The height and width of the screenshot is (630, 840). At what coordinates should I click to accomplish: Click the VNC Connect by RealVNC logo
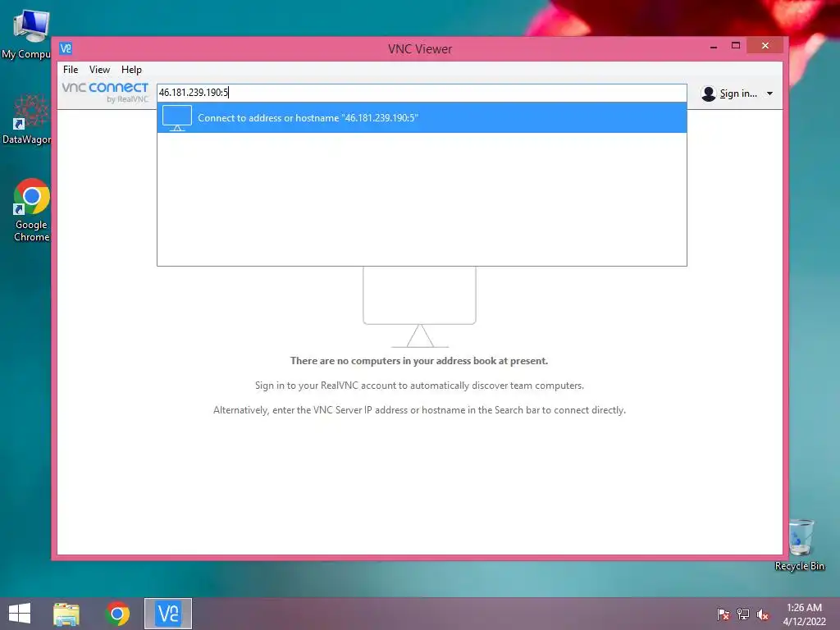105,92
